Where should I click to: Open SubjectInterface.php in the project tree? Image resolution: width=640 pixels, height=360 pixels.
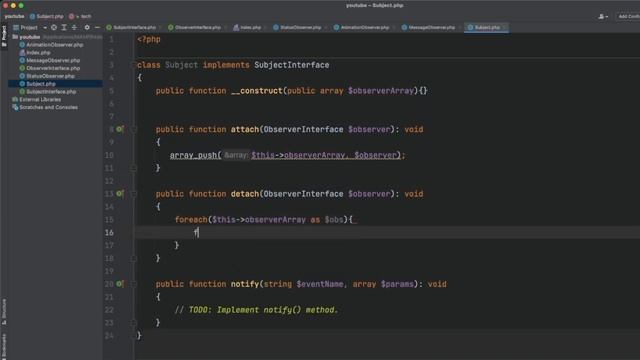tap(51, 91)
